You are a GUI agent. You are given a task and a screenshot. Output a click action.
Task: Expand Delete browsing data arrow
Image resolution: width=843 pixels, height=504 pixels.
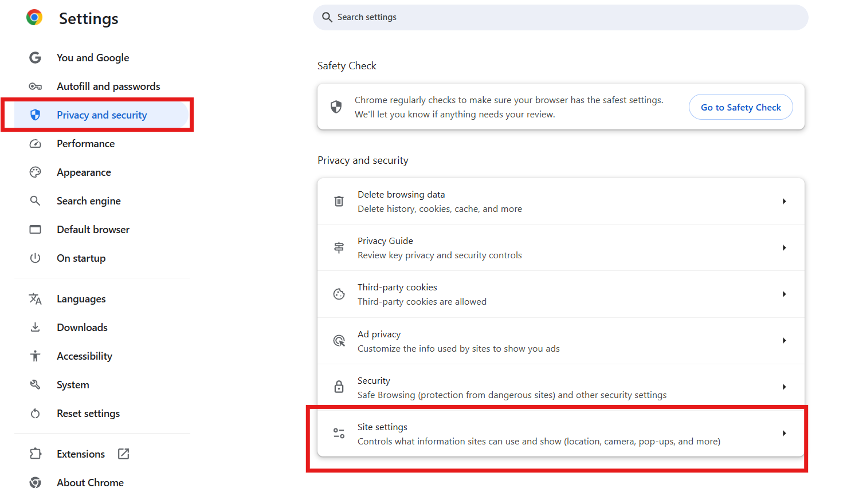[x=784, y=202]
